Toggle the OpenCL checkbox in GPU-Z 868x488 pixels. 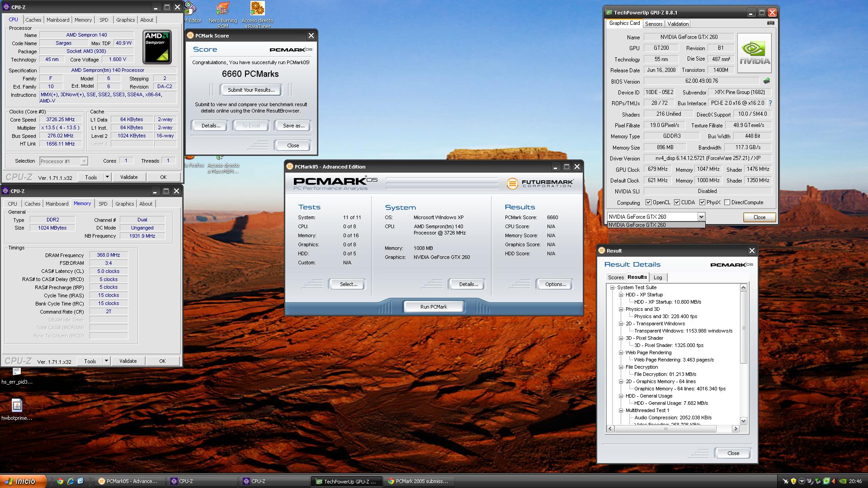point(648,202)
